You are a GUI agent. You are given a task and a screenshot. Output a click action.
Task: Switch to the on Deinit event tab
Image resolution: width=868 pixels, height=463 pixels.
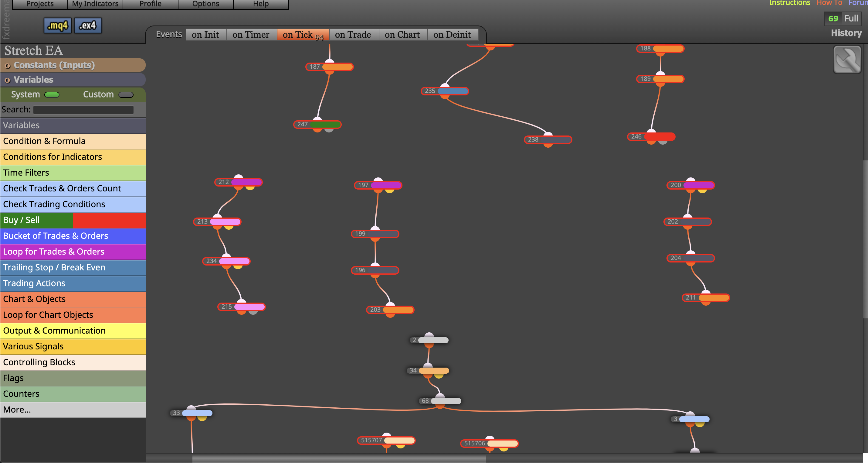point(452,34)
